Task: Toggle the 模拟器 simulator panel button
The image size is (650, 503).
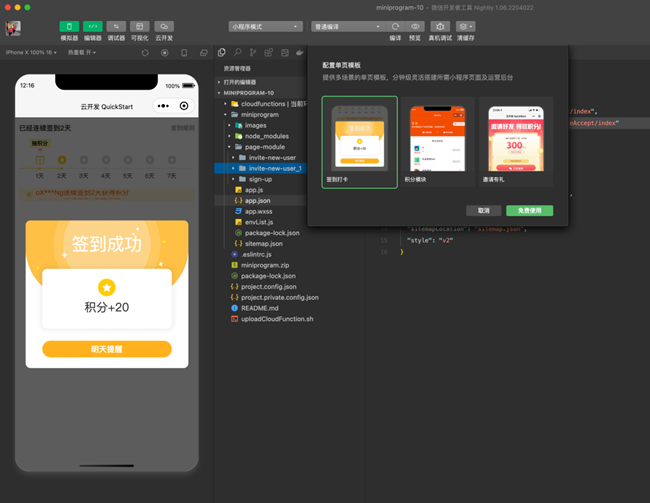Action: point(69,26)
